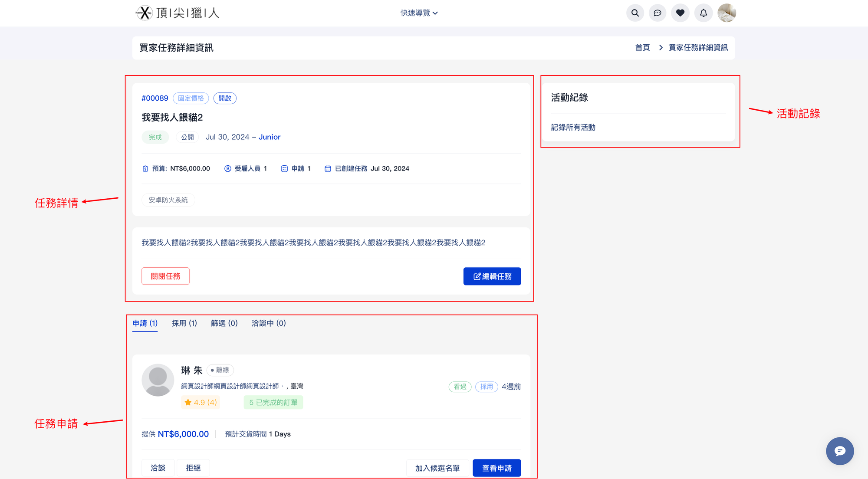868x479 pixels.
Task: Click 加入候選名單 button
Action: pyautogui.click(x=437, y=468)
